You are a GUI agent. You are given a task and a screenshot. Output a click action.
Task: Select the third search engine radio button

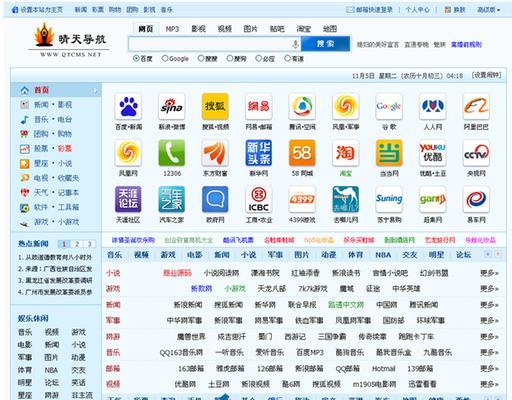201,58
